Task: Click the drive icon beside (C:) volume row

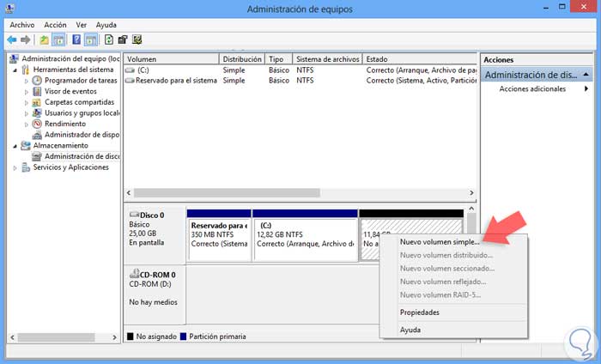Action: [131, 70]
